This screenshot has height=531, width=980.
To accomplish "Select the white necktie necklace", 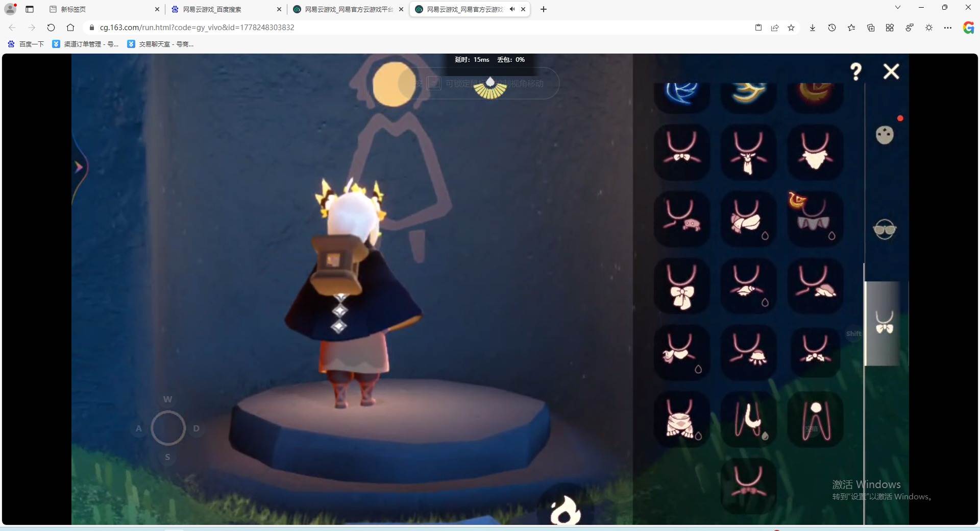I will (749, 152).
